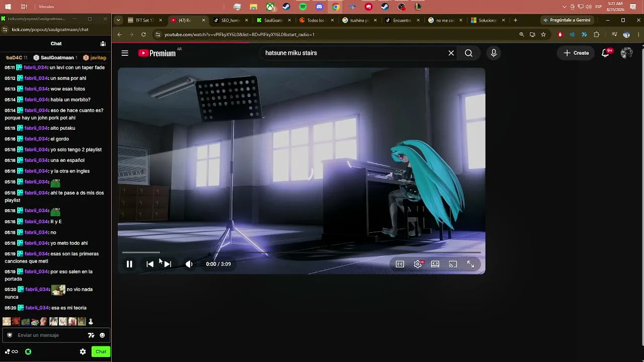Click the 'Pregúntale a Gemini' button
Image resolution: width=644 pixels, height=362 pixels.
click(567, 20)
